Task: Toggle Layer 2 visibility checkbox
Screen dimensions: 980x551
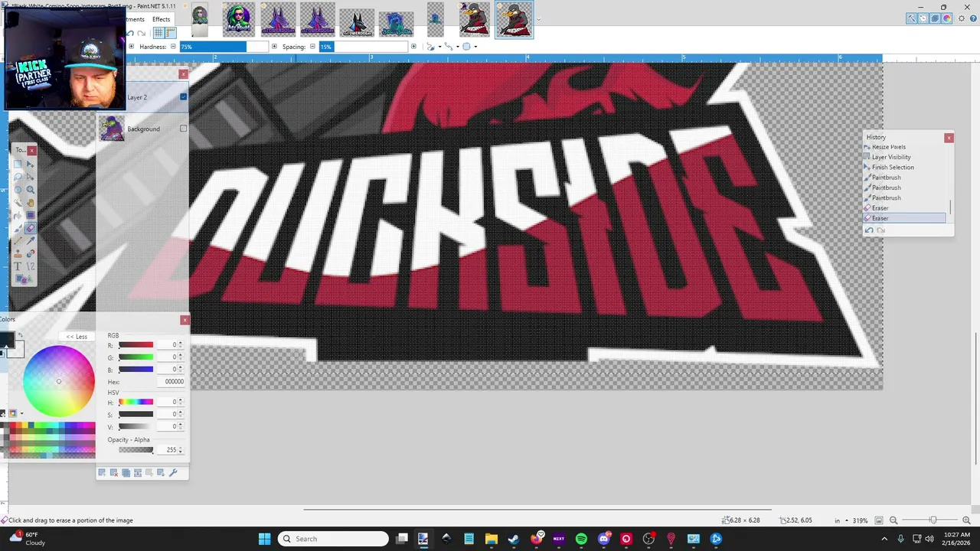Action: pos(183,96)
